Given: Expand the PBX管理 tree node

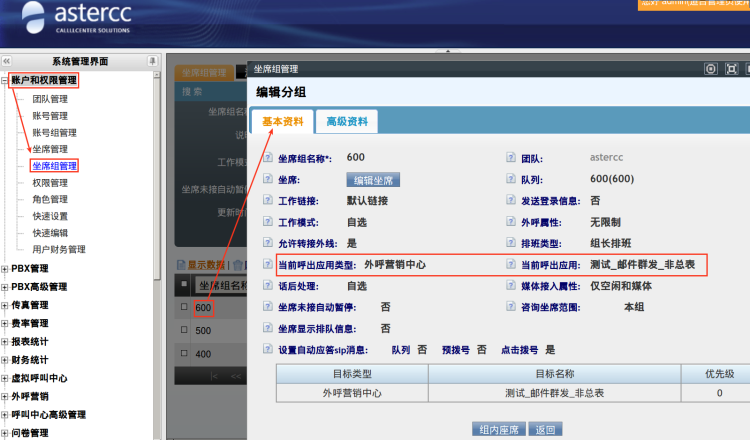Looking at the screenshot, I should click(x=5, y=268).
